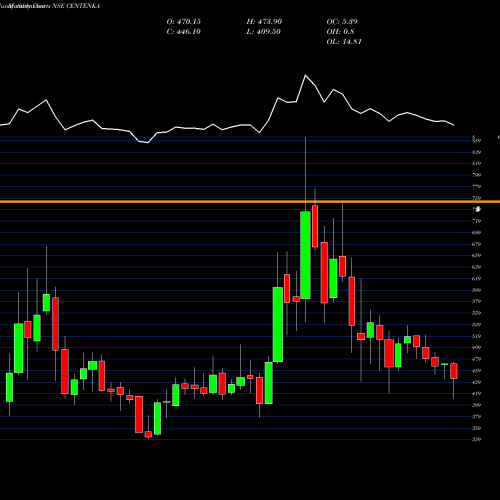This screenshot has height=500, width=500.
Task: Click the 'H: 473.90' high value
Action: (264, 22)
